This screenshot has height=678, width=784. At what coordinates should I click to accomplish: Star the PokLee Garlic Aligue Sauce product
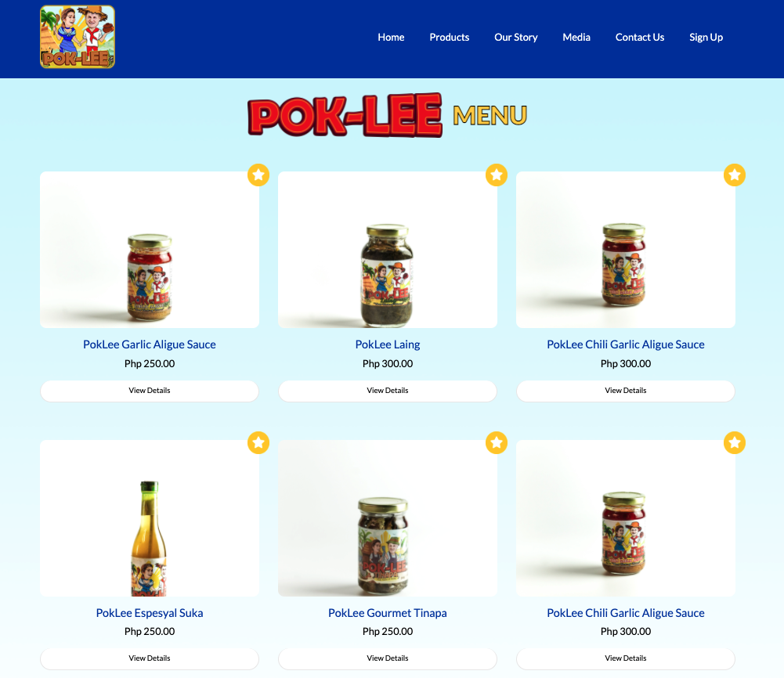[258, 175]
